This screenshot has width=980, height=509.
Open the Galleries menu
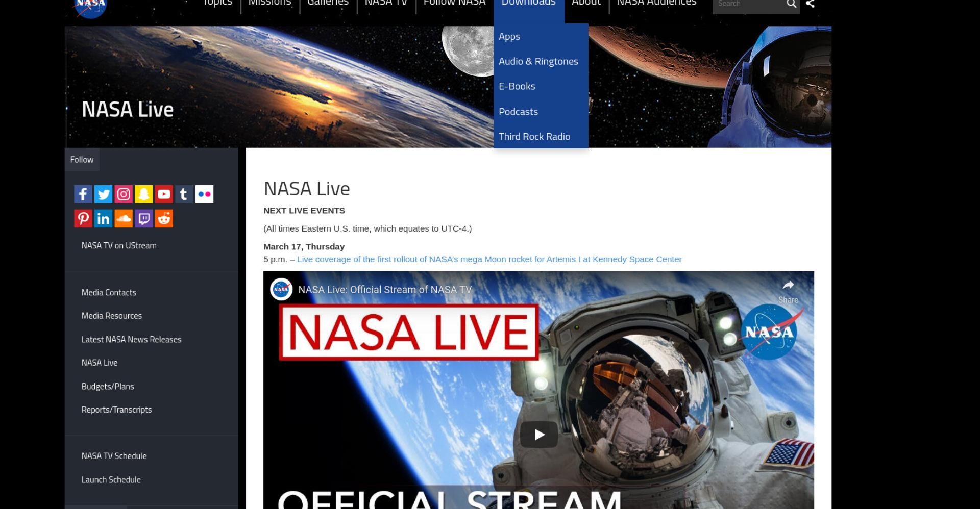coord(328,3)
